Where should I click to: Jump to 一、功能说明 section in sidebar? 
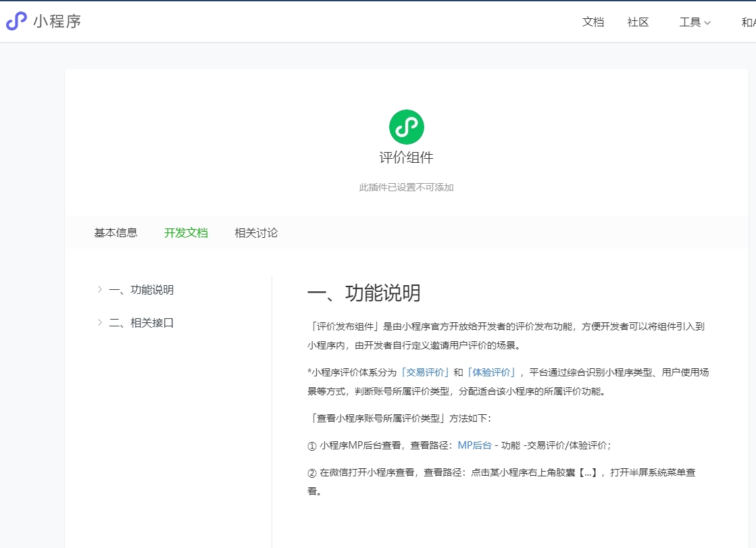coord(141,290)
